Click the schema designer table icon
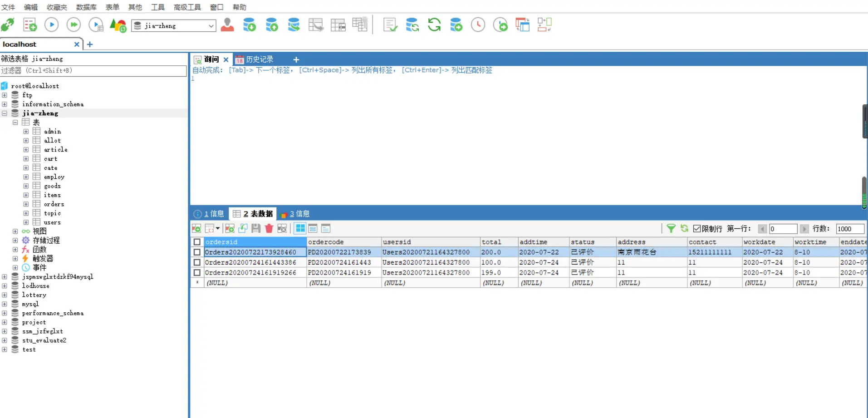Screen dimensions: 868x418 (x=316, y=25)
